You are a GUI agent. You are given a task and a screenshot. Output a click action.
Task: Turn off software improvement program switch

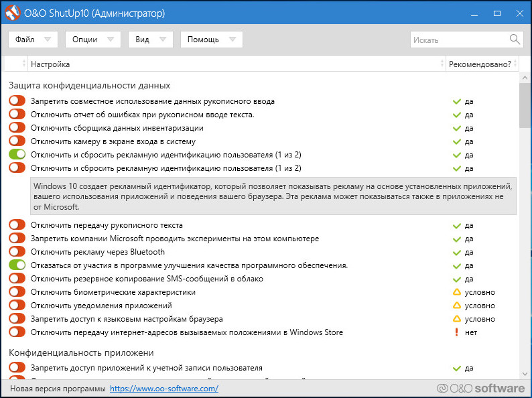point(17,265)
